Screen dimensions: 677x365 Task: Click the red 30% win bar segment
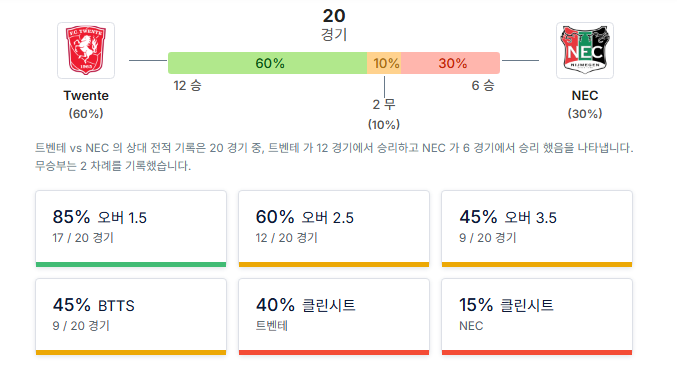[x=450, y=63]
